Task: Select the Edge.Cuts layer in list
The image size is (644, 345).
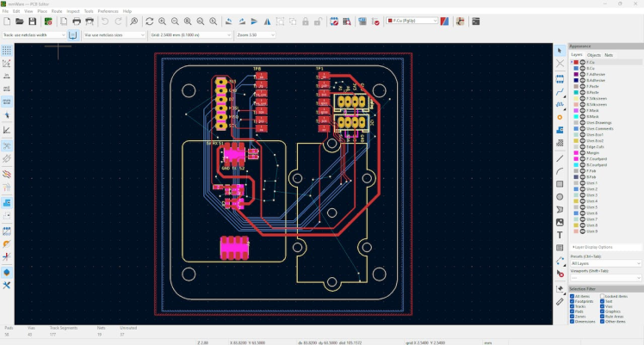Action: tap(597, 146)
